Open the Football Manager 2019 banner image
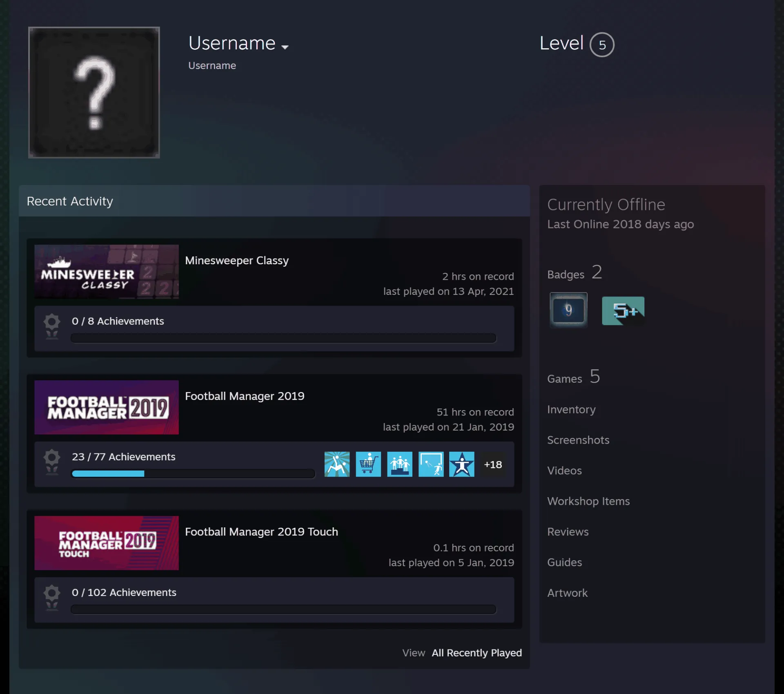Viewport: 784px width, 694px height. tap(107, 407)
